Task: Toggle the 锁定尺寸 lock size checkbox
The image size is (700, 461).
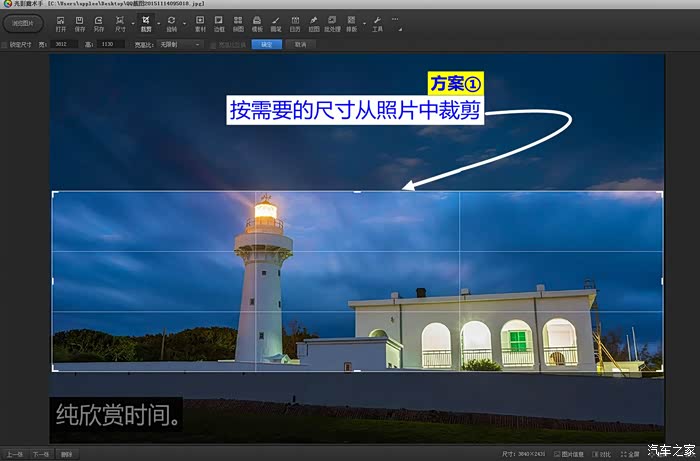Action: pos(5,45)
